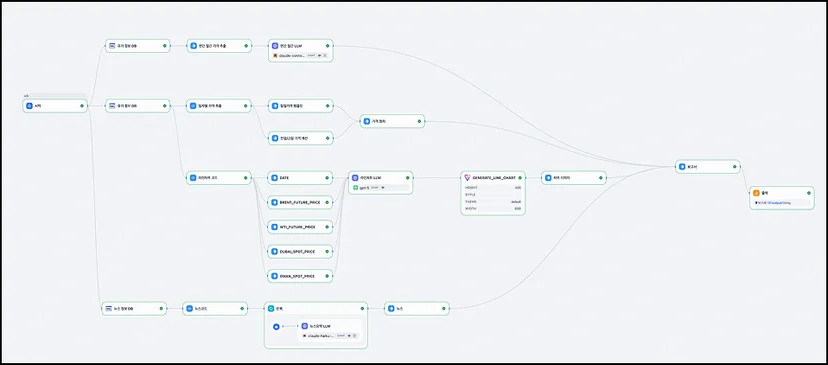Click the GENERATE_LINE_CHART tool icon
The image size is (828, 365).
pos(467,178)
